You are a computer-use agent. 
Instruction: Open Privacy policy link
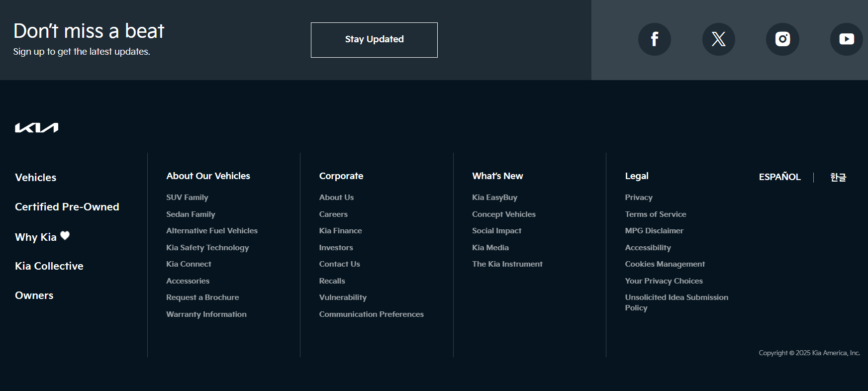point(639,197)
